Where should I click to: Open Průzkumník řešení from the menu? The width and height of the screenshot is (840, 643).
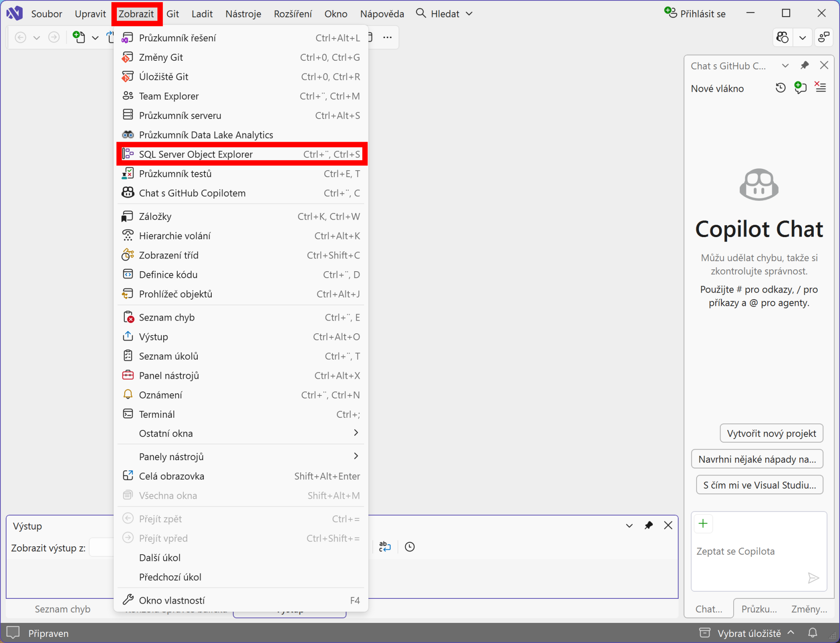click(241, 38)
